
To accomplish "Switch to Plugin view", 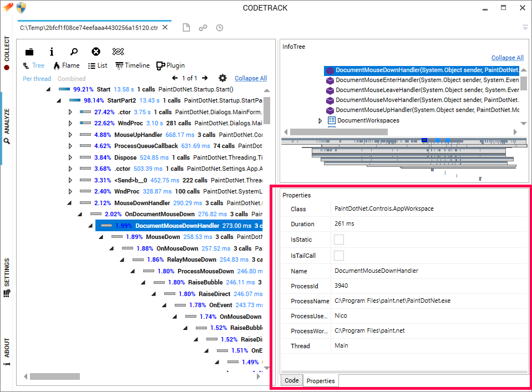I will (x=171, y=65).
